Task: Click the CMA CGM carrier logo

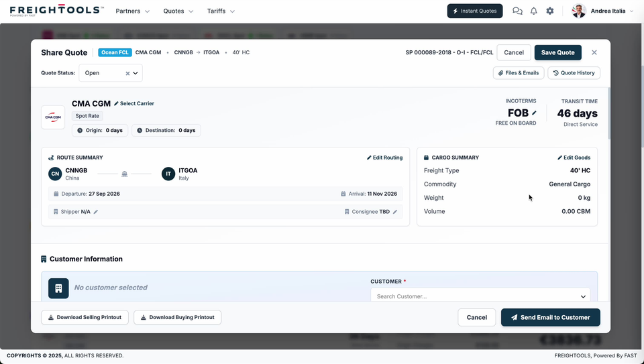Action: [x=53, y=117]
